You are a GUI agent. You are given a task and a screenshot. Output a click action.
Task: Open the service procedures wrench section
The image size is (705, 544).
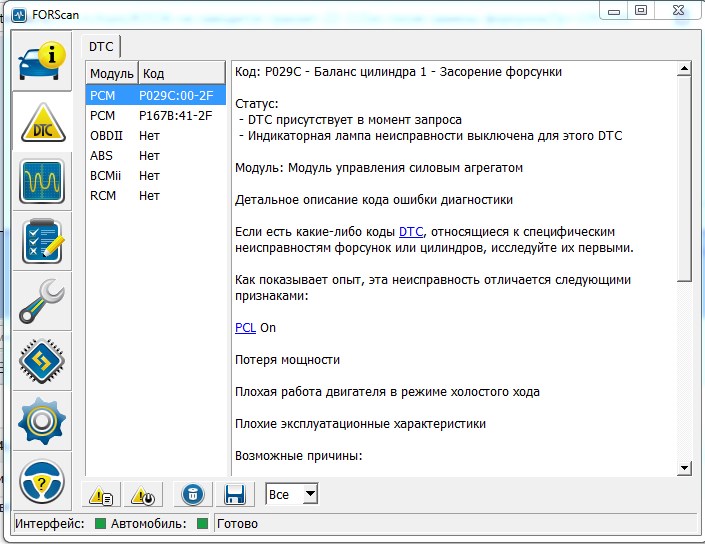coord(42,301)
